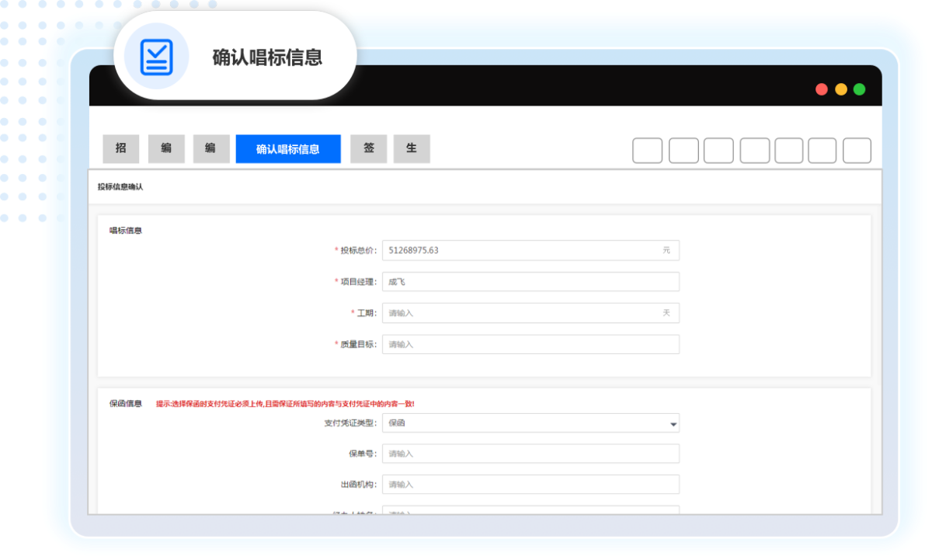Click the 招 step button
This screenshot has width=932, height=560.
121,148
